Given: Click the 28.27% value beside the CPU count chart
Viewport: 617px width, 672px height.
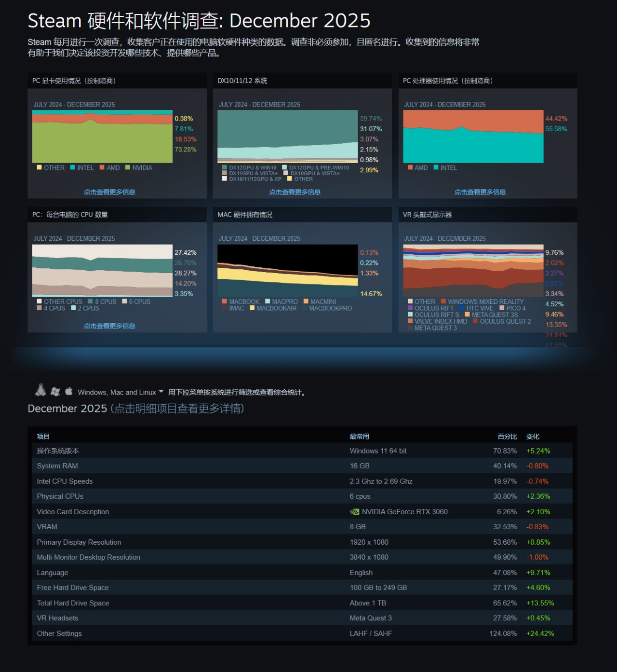Looking at the screenshot, I should (186, 273).
